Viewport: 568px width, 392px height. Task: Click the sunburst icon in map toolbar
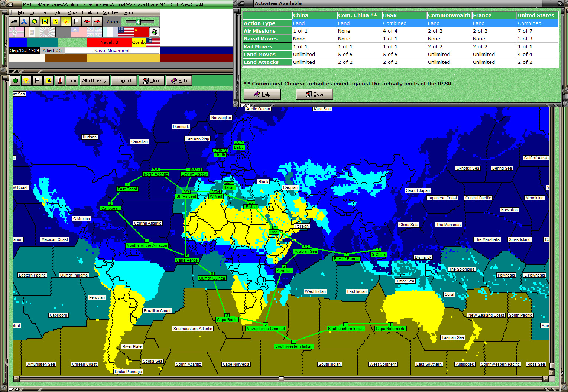point(26,81)
